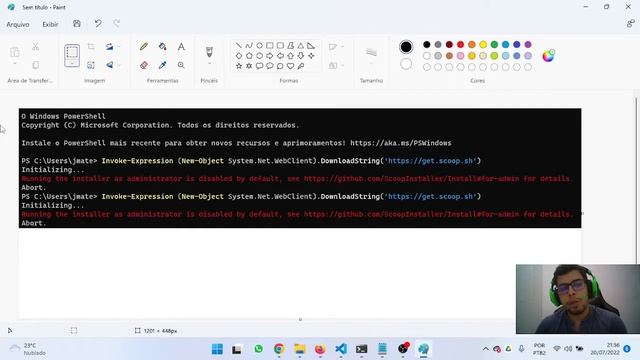Select the Lightning bolt shape

point(301,66)
